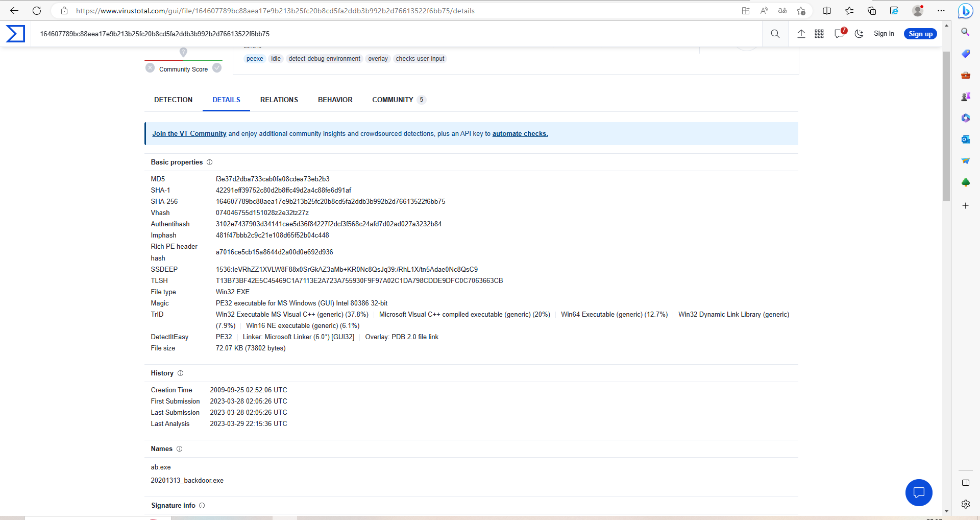980x520 pixels.
Task: Open the sidebar shopping tag icon
Action: pyautogui.click(x=965, y=54)
